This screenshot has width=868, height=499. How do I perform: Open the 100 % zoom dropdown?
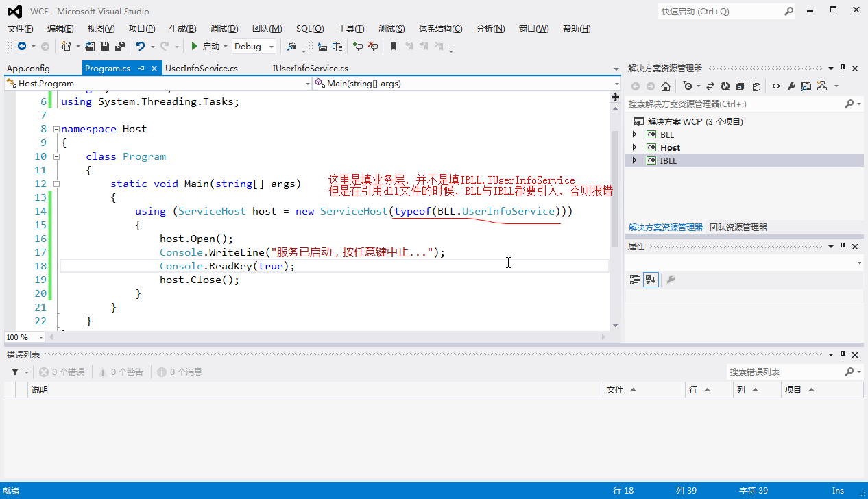tap(41, 337)
